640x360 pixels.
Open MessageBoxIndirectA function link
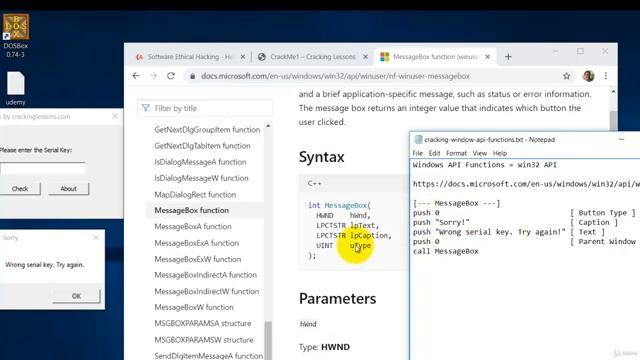click(205, 275)
